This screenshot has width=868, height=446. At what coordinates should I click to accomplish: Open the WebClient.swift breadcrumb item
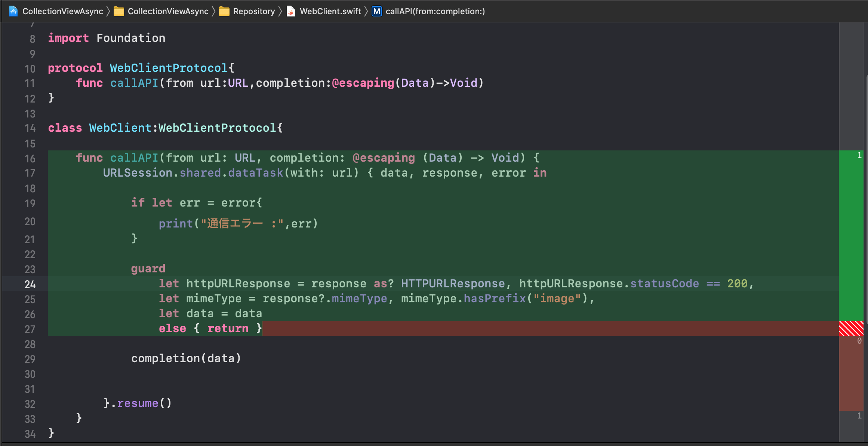[330, 11]
